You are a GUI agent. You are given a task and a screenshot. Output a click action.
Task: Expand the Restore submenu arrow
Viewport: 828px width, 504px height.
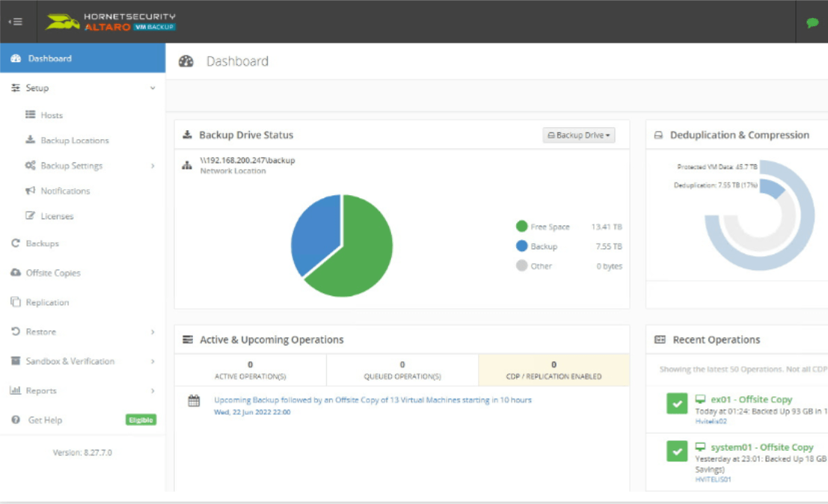[153, 332]
